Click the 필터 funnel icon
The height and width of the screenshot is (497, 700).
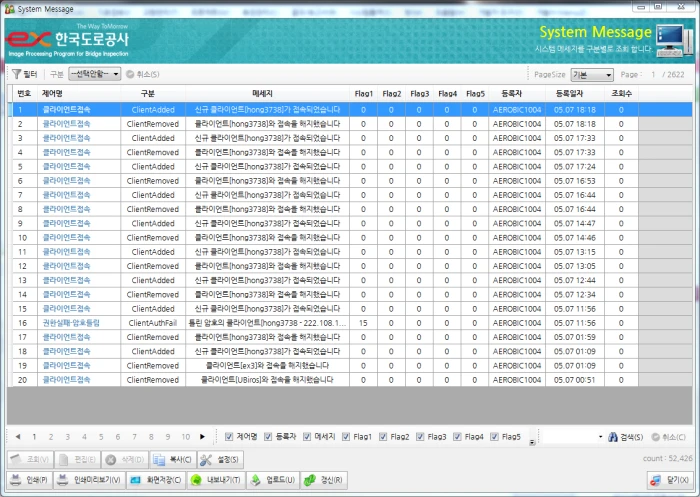[x=17, y=74]
